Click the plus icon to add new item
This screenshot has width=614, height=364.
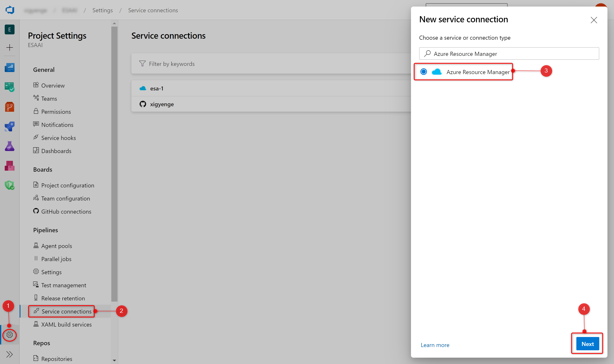click(x=10, y=47)
